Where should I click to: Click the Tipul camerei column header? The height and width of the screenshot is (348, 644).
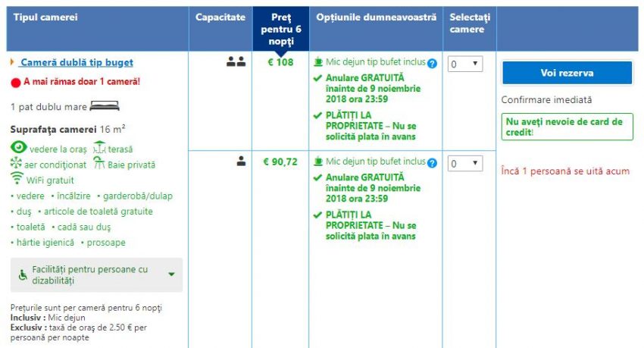click(x=45, y=17)
